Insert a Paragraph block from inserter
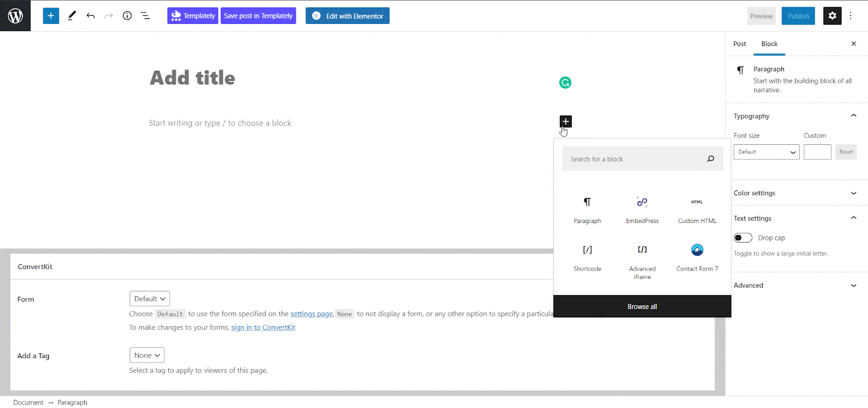 [x=587, y=210]
